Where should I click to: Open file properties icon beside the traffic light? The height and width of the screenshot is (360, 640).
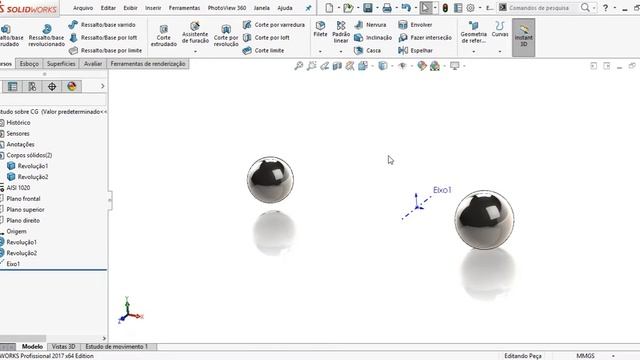tap(458, 8)
